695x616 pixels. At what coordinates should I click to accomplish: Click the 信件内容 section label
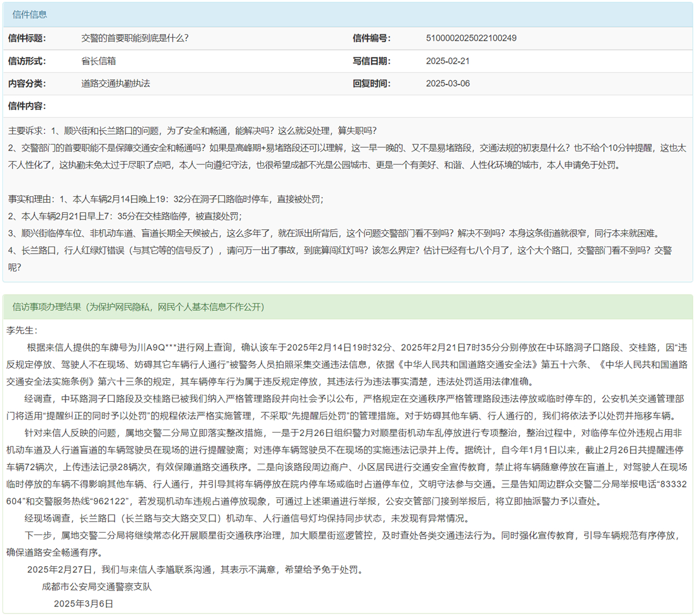click(27, 106)
